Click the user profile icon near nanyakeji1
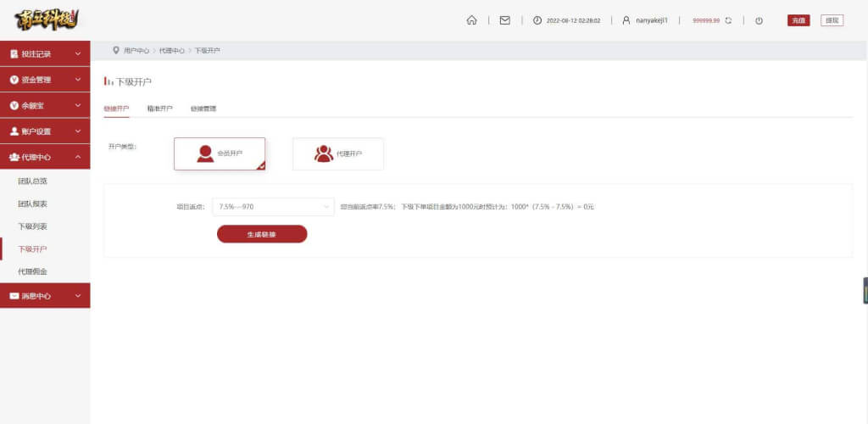Screen dimensions: 868x424 point(626,20)
